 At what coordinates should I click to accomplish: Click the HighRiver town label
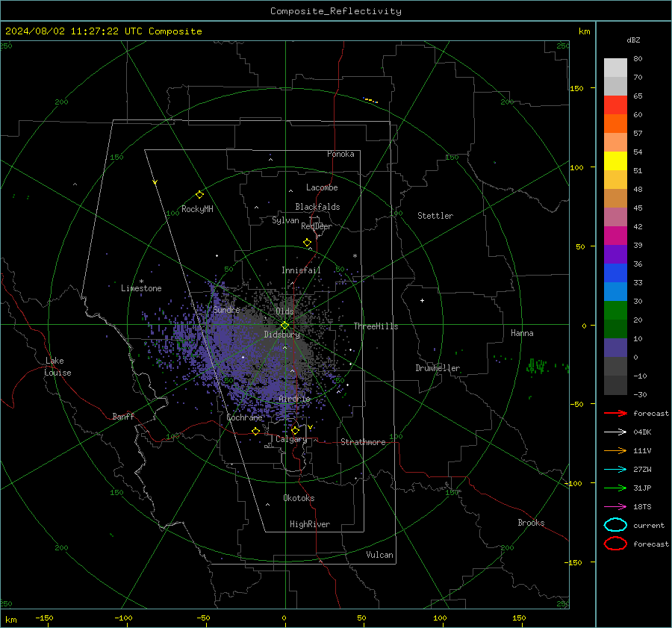click(x=310, y=525)
